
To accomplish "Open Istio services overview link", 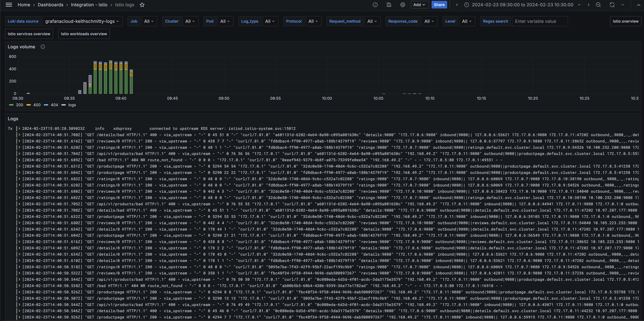I will pos(29,34).
